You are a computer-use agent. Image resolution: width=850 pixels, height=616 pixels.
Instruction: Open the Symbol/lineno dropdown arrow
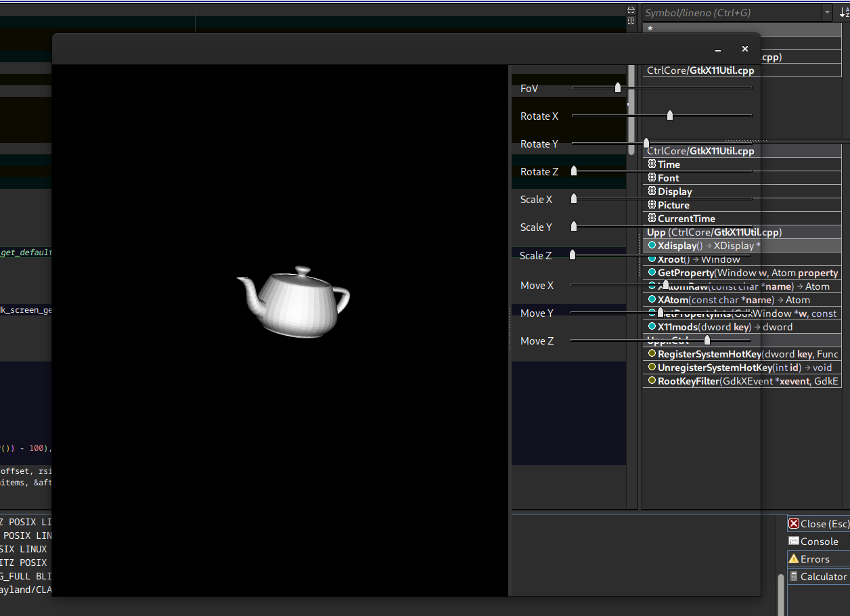[827, 13]
